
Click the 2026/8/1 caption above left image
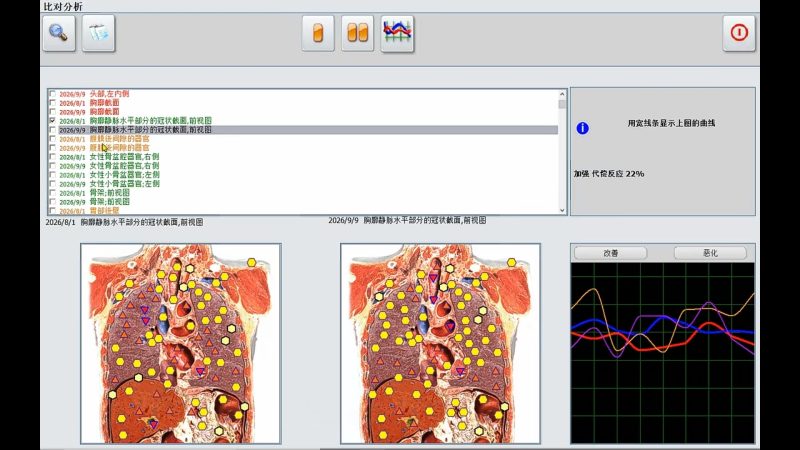point(124,222)
